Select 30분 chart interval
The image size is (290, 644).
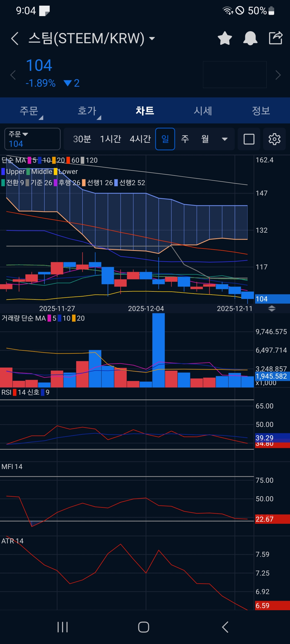point(82,139)
